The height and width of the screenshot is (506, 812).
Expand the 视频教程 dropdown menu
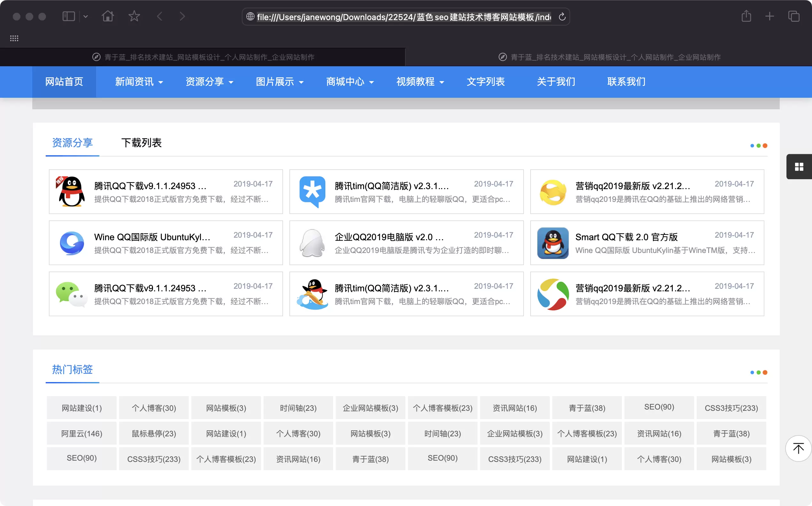point(420,82)
